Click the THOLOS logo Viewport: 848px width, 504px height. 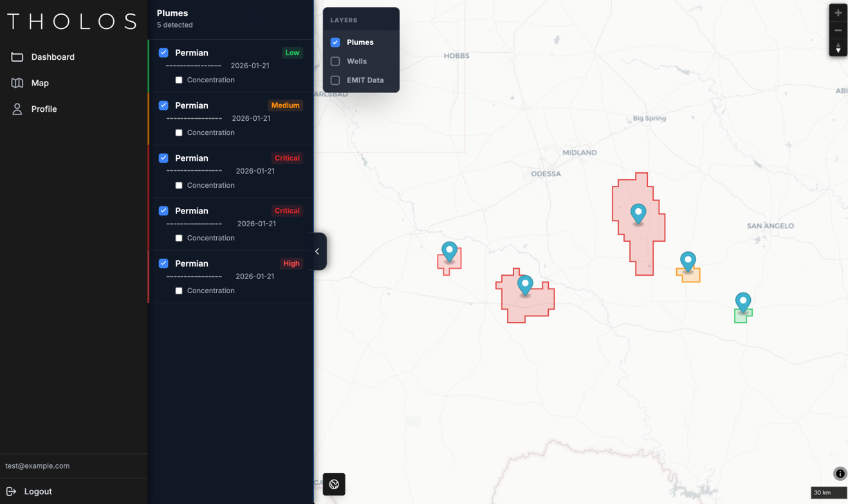73,21
